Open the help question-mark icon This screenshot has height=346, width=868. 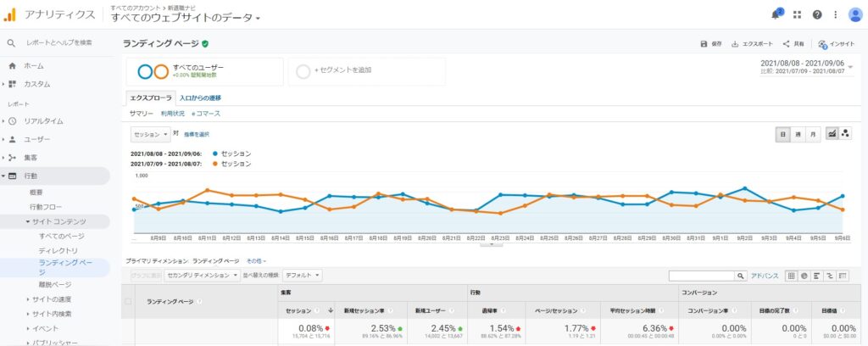tap(817, 15)
